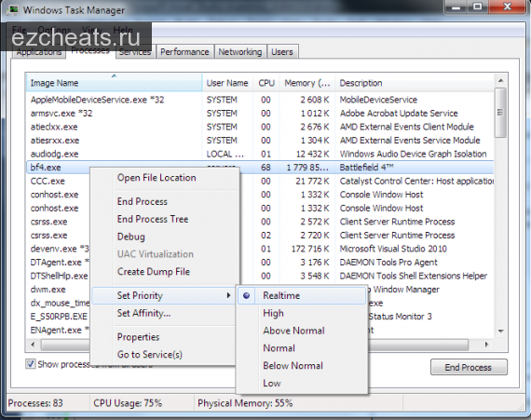Set priority to High
The image size is (531, 420).
coord(273,313)
